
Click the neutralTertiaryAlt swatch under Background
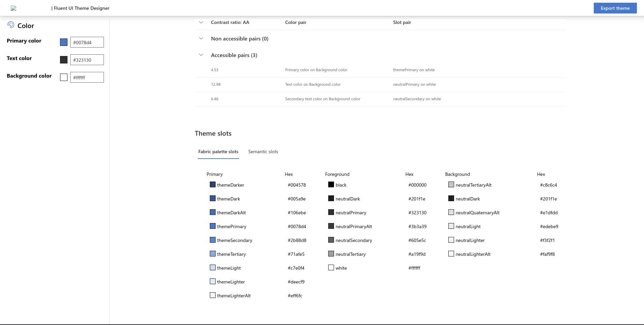451,184
